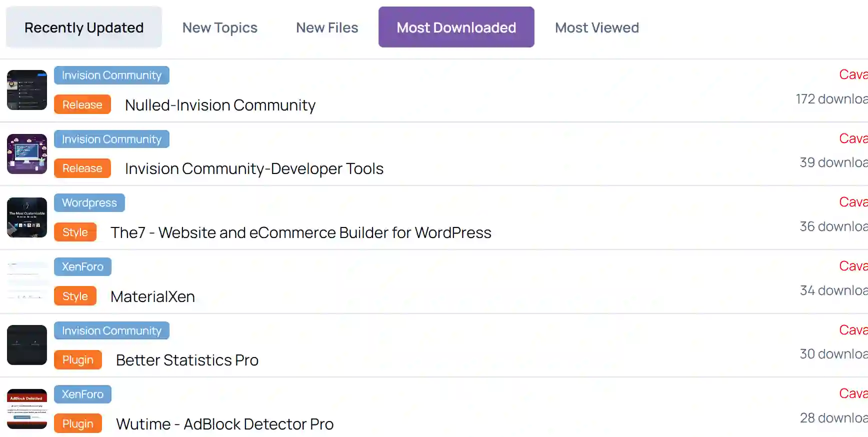Switch to the Recently Updated tab
This screenshot has height=437, width=868.
84,27
